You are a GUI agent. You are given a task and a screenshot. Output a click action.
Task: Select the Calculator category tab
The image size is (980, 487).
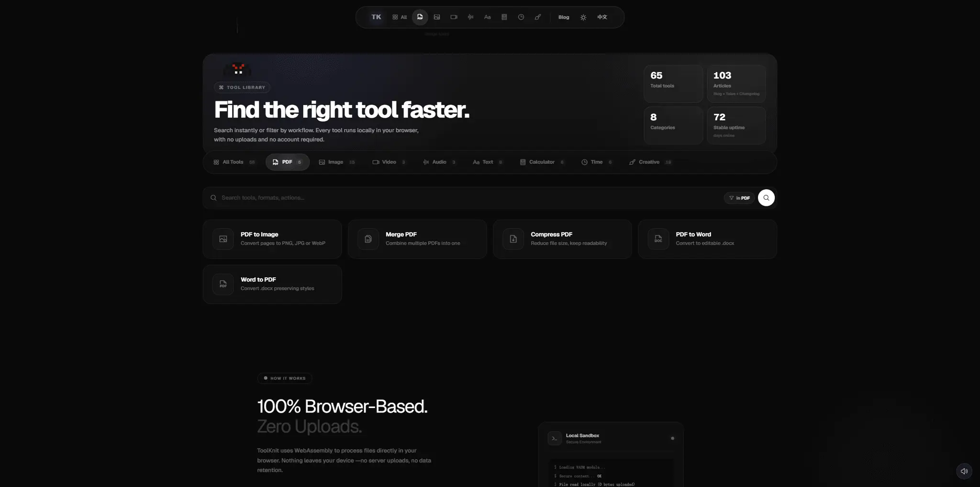(542, 162)
